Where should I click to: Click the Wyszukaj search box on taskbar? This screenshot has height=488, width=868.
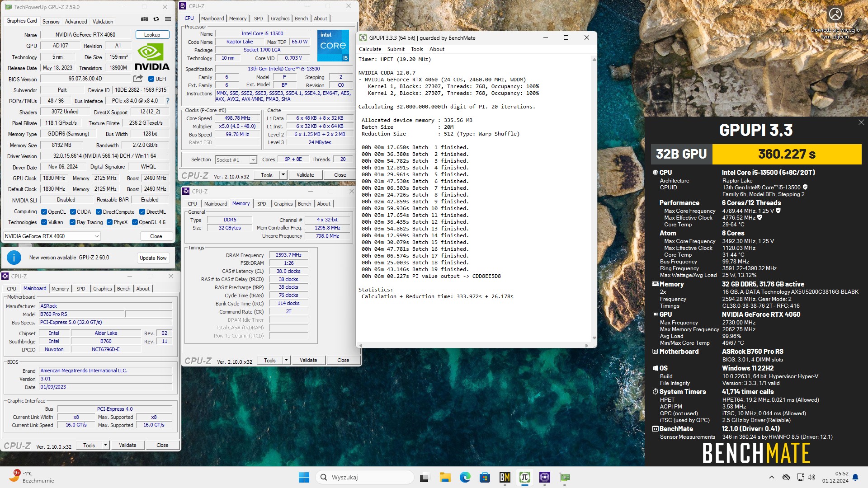(x=365, y=477)
